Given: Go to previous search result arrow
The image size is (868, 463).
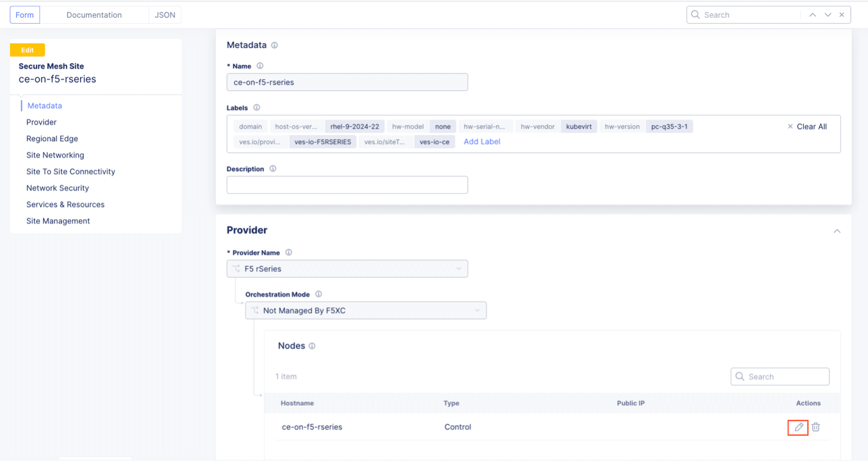Looking at the screenshot, I should 812,15.
